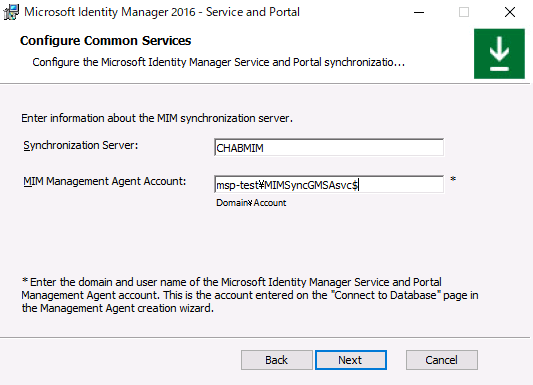Click the MIM synchronization server instruction text
533x385 pixels.
(x=157, y=118)
